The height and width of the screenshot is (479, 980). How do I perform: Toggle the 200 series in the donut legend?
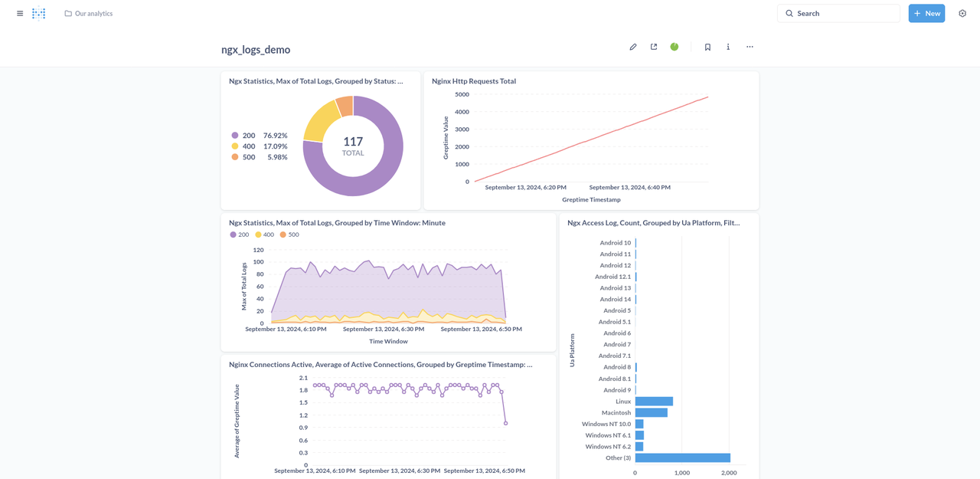(247, 135)
